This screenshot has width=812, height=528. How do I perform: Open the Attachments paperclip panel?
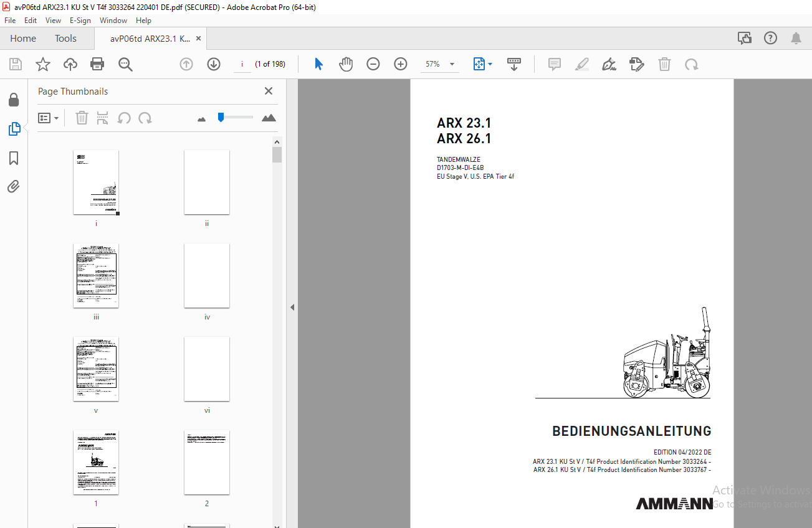click(x=14, y=186)
